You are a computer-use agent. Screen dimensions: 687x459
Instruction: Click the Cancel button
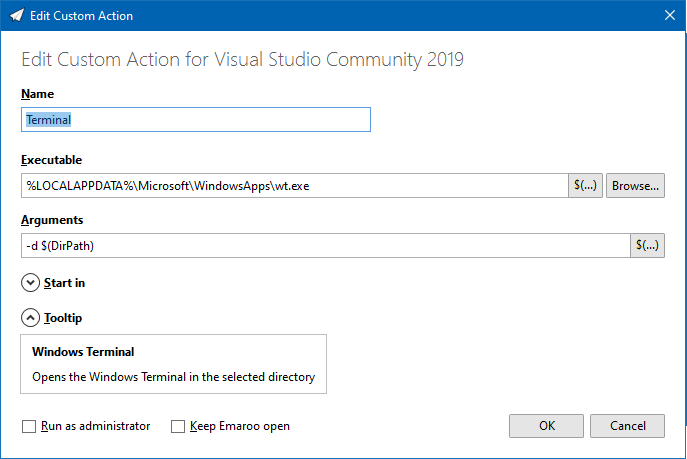point(627,426)
